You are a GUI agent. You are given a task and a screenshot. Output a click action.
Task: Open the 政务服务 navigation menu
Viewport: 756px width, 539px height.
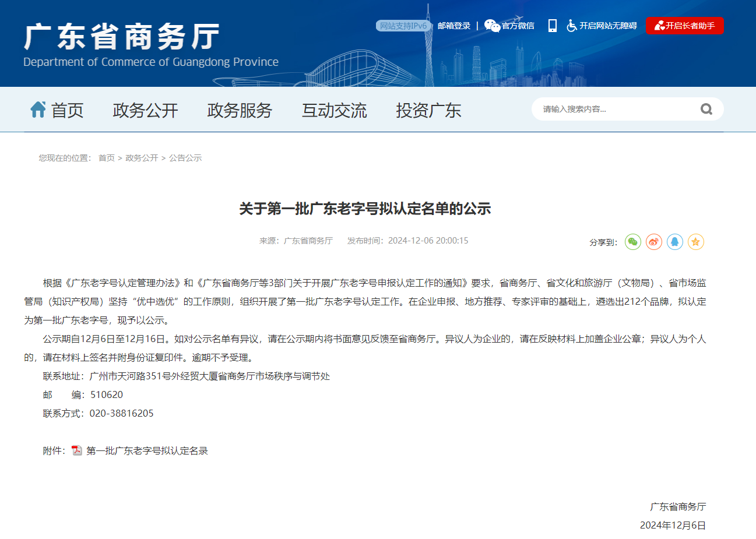[240, 110]
